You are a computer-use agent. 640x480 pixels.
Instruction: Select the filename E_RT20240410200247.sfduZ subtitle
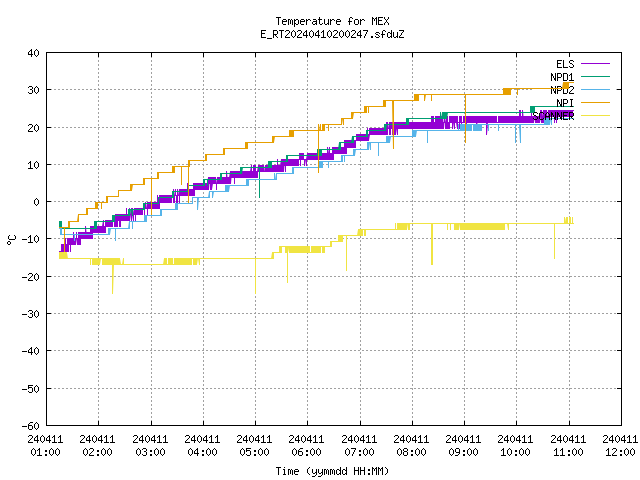[332, 34]
